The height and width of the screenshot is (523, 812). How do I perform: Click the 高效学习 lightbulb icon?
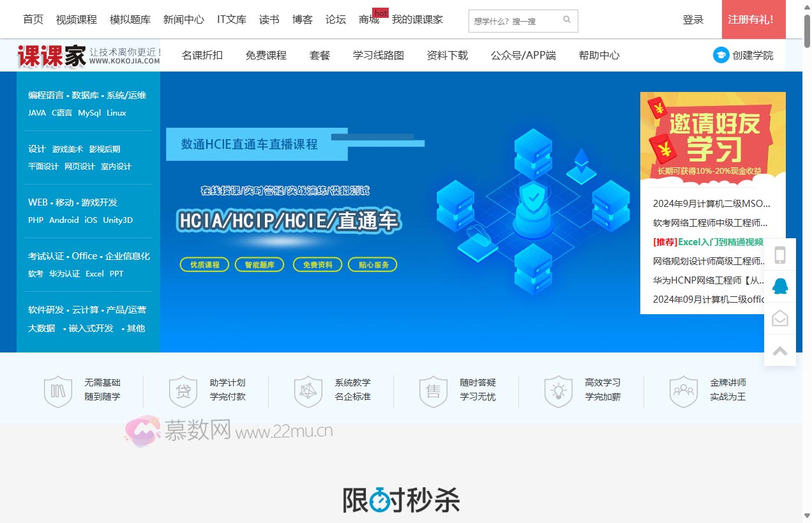559,390
